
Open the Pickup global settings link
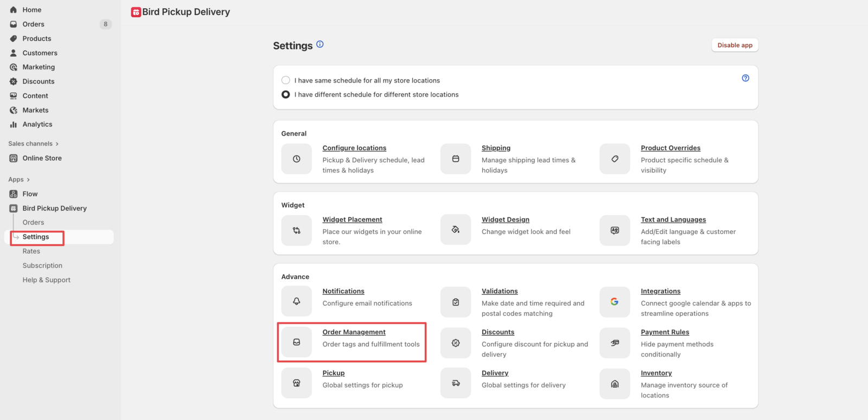tap(334, 373)
